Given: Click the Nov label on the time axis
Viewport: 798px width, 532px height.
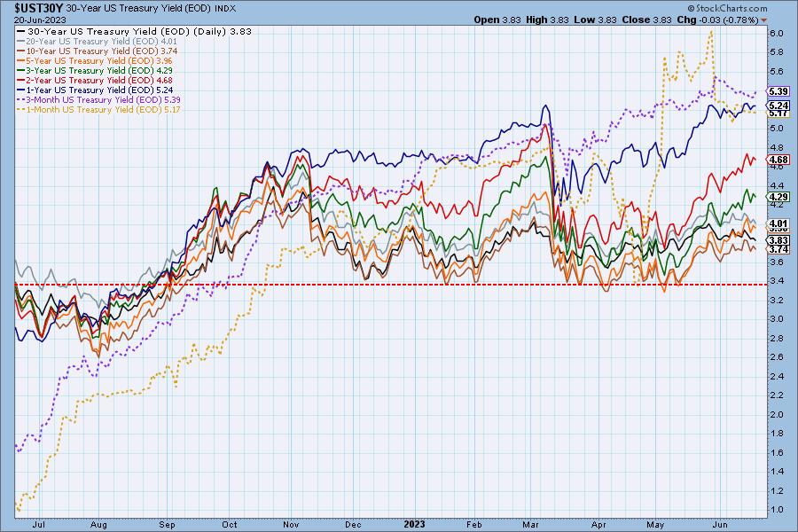Looking at the screenshot, I should 291,524.
